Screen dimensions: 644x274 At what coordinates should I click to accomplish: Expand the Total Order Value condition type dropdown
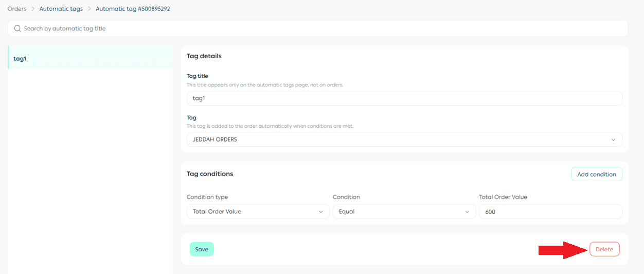257,212
